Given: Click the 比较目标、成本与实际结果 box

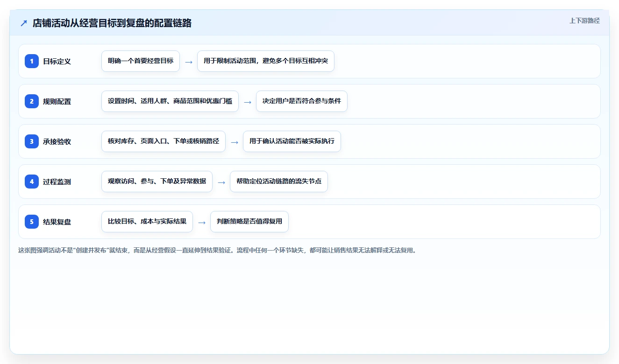Looking at the screenshot, I should coord(147,222).
